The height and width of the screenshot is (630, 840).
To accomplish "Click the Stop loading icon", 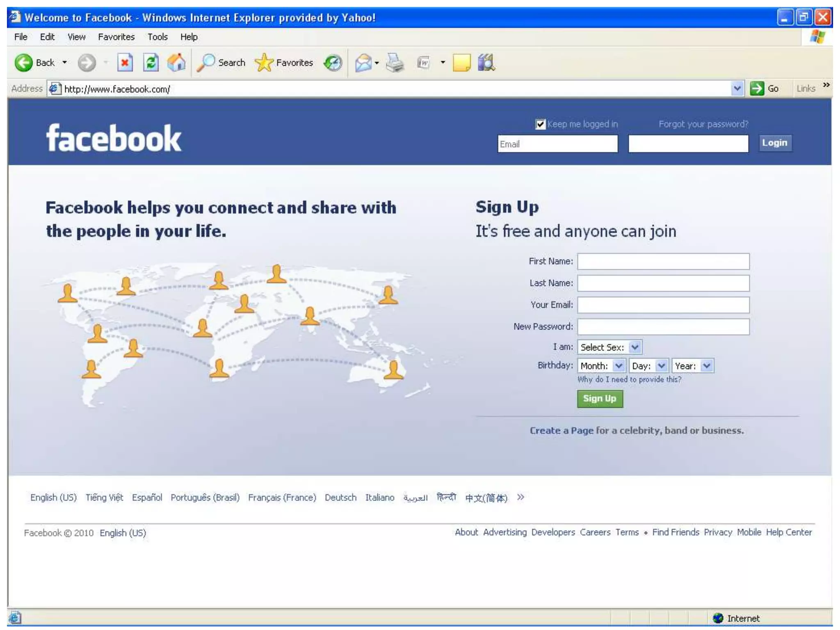I will (125, 63).
